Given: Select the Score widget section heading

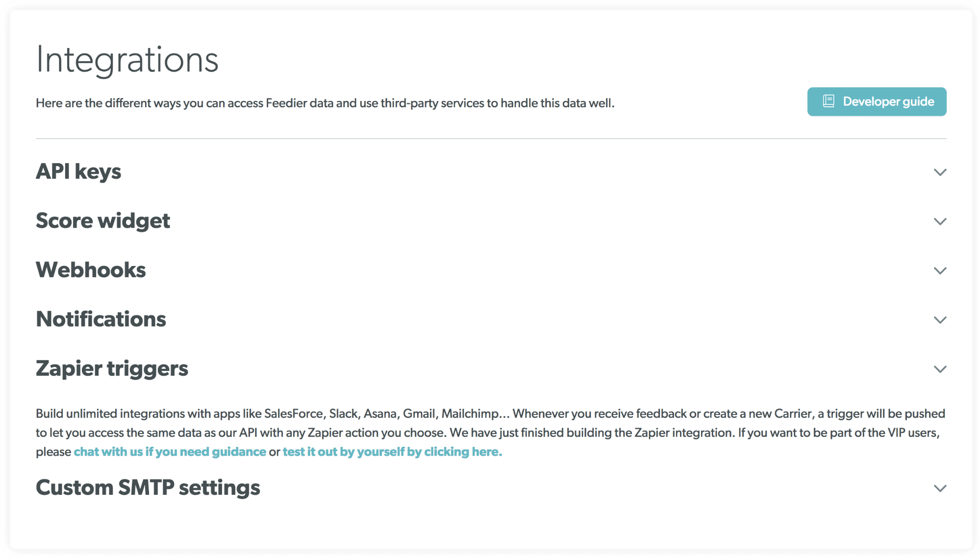Looking at the screenshot, I should [103, 221].
